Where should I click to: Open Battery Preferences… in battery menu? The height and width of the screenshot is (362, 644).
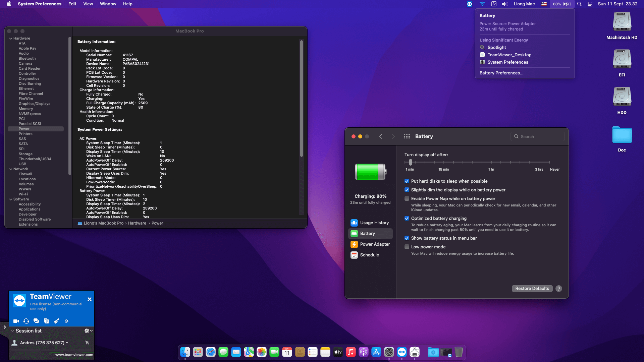tap(501, 73)
